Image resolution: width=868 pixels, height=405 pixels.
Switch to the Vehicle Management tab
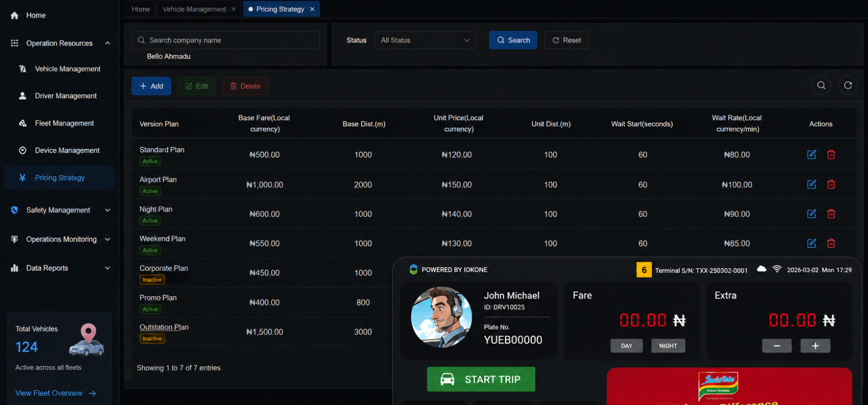194,9
